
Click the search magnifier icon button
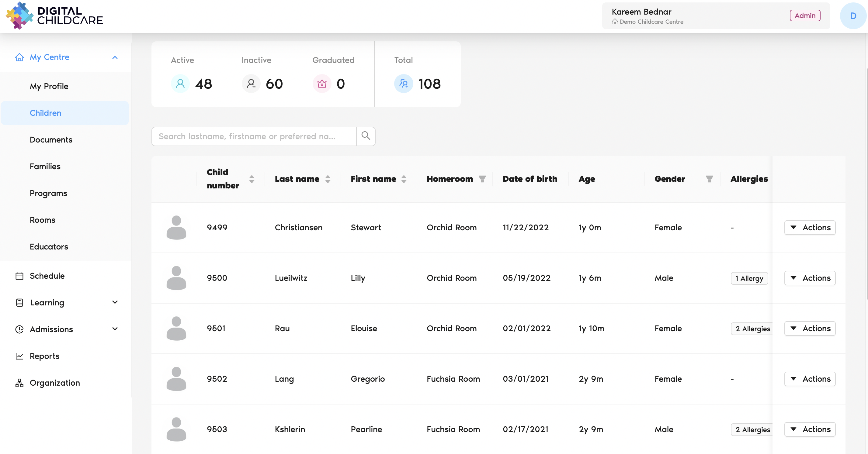366,136
